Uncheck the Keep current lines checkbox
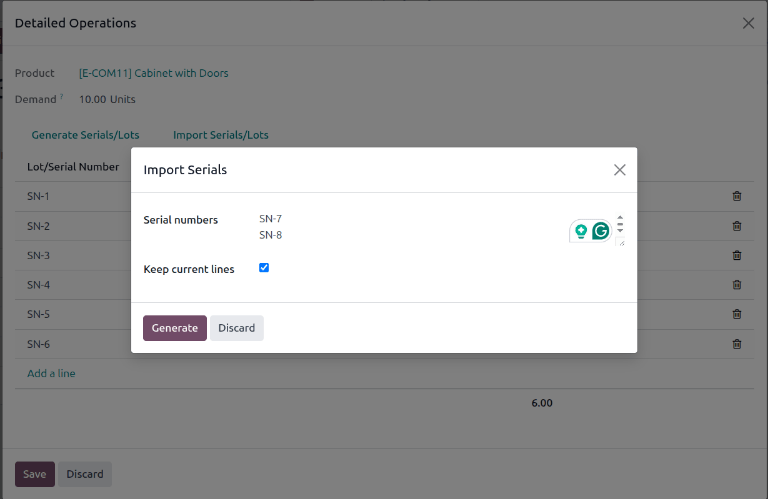The height and width of the screenshot is (499, 768). click(x=264, y=268)
